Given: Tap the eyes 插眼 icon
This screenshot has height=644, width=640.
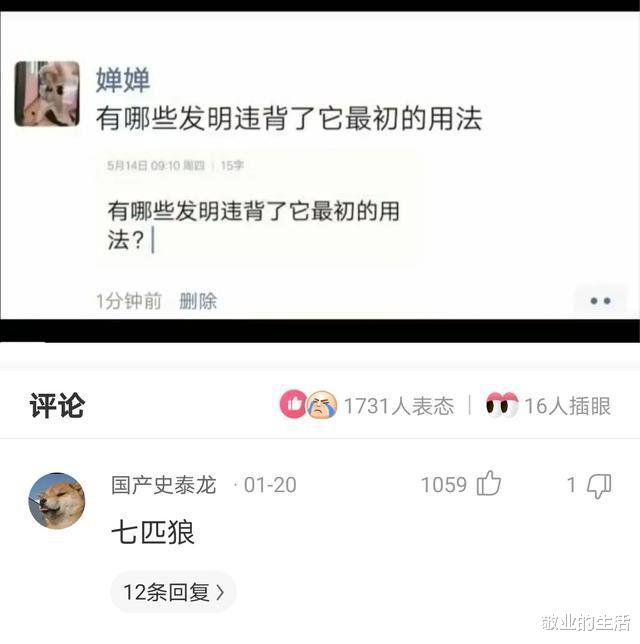Looking at the screenshot, I should pyautogui.click(x=502, y=405).
